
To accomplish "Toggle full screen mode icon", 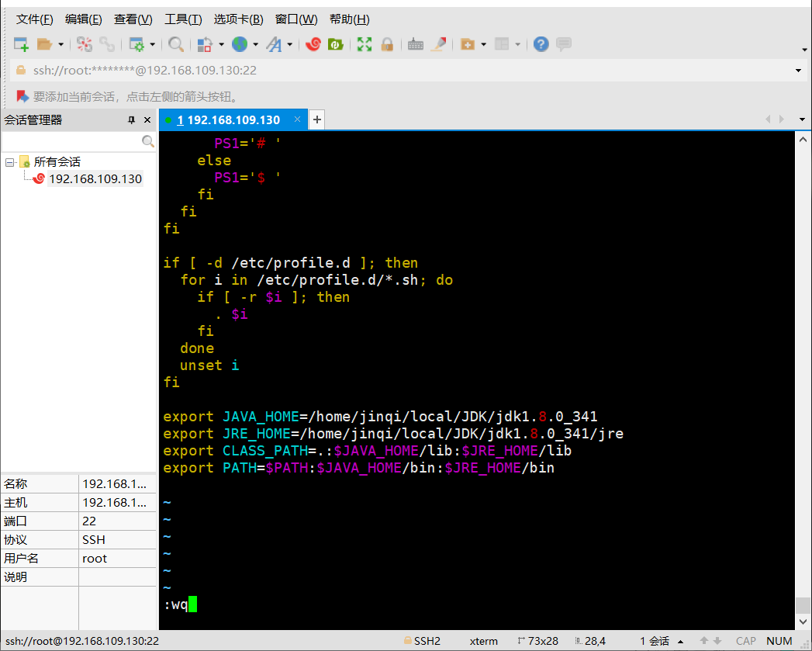I will coord(365,44).
